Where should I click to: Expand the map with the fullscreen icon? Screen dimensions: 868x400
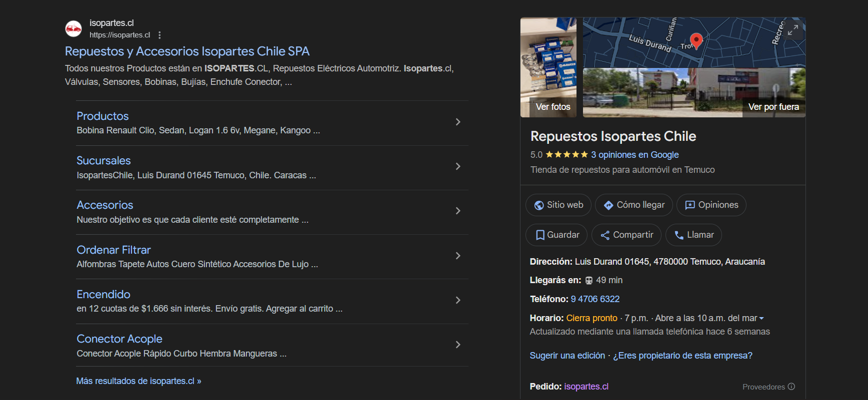coord(793,30)
